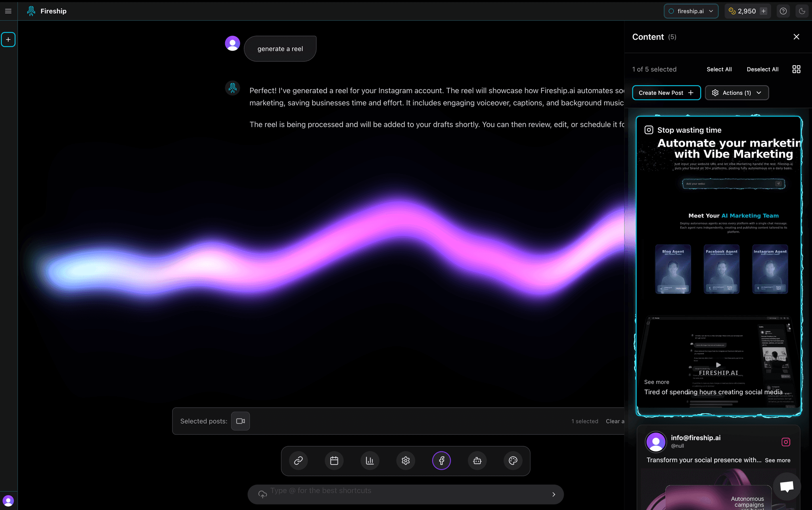The image size is (812, 510).
Task: Click Create New Post button
Action: coord(666,93)
